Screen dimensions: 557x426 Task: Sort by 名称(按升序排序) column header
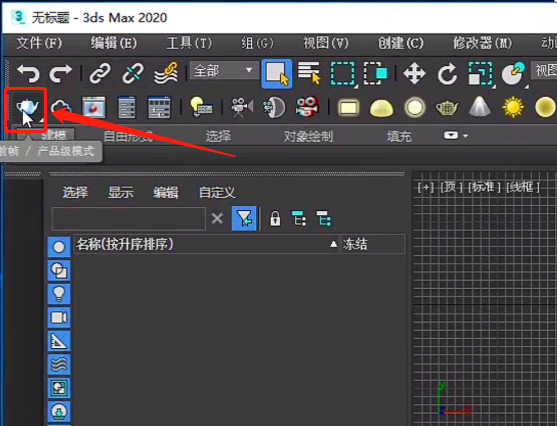(x=206, y=244)
